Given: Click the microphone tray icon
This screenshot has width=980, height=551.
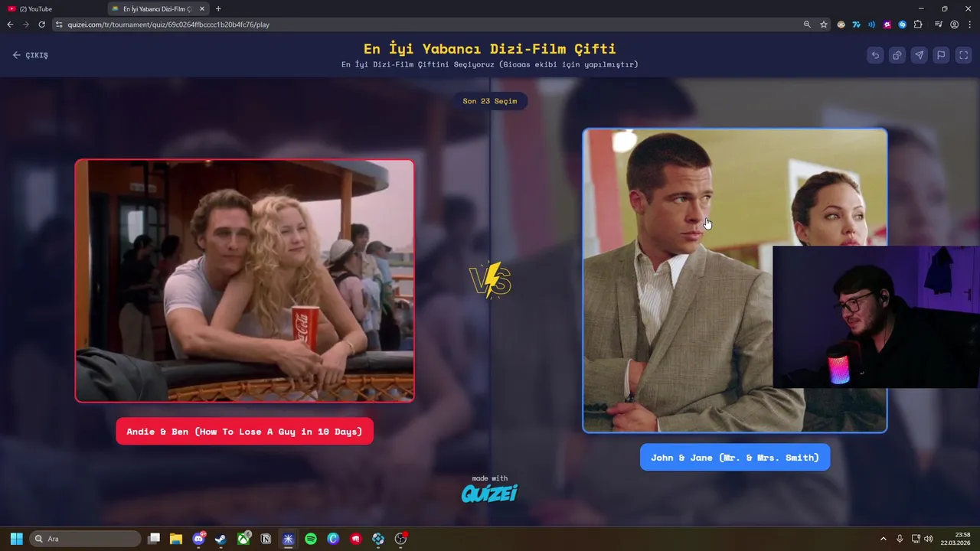Looking at the screenshot, I should tap(900, 539).
